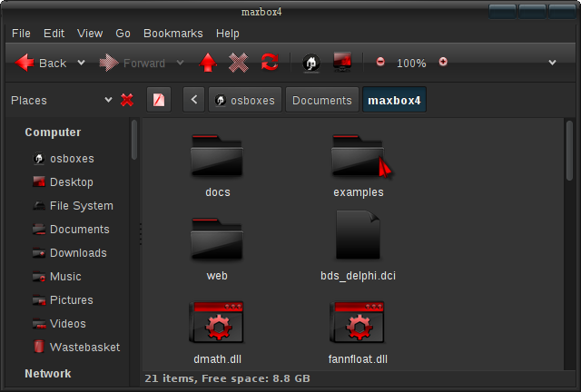Viewport: 581px width, 392px height.
Task: Open Downloads in sidebar
Action: click(x=78, y=253)
